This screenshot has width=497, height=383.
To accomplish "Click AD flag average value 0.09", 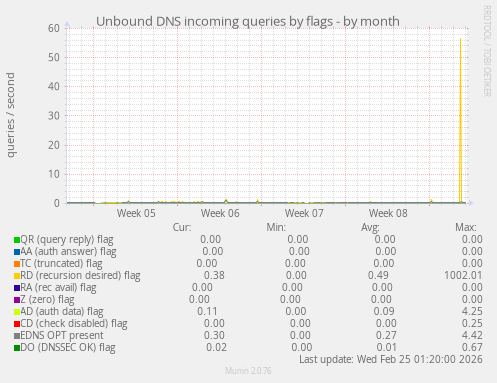I will coord(384,312).
